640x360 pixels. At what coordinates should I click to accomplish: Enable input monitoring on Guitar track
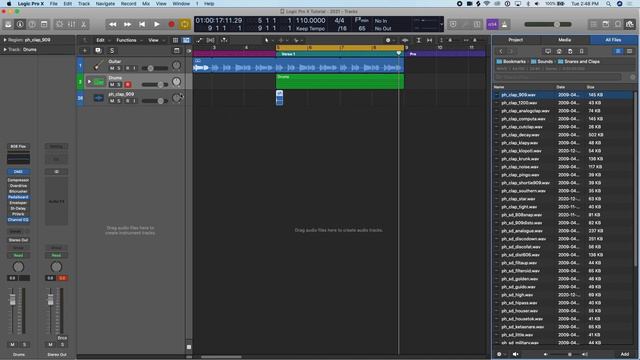pyautogui.click(x=134, y=68)
